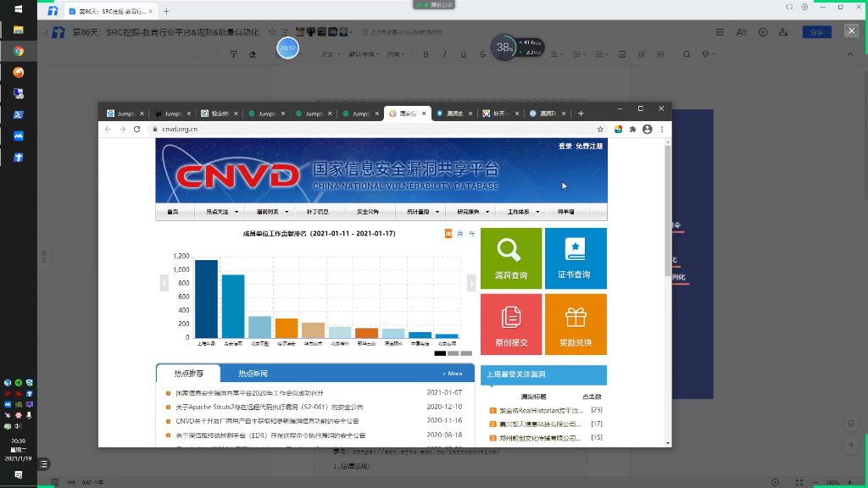This screenshot has width=868, height=488.
Task: Open the 原创提交 submission tile
Action: (x=511, y=324)
